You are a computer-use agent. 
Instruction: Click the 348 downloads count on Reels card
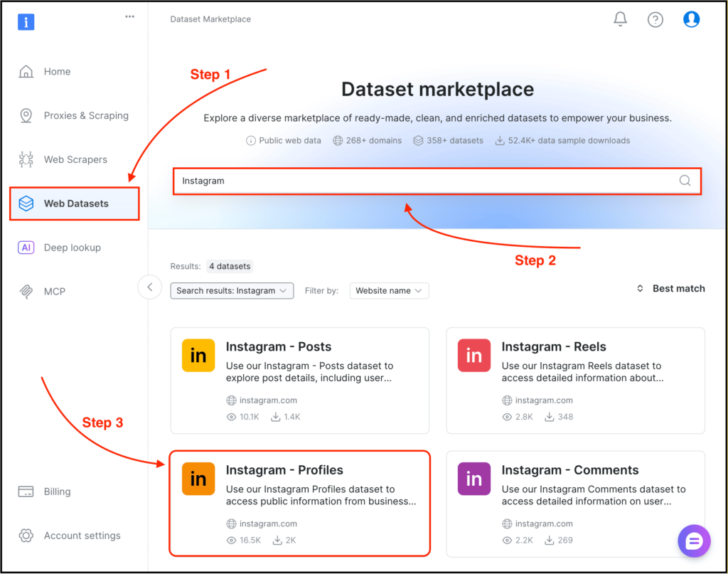click(565, 417)
